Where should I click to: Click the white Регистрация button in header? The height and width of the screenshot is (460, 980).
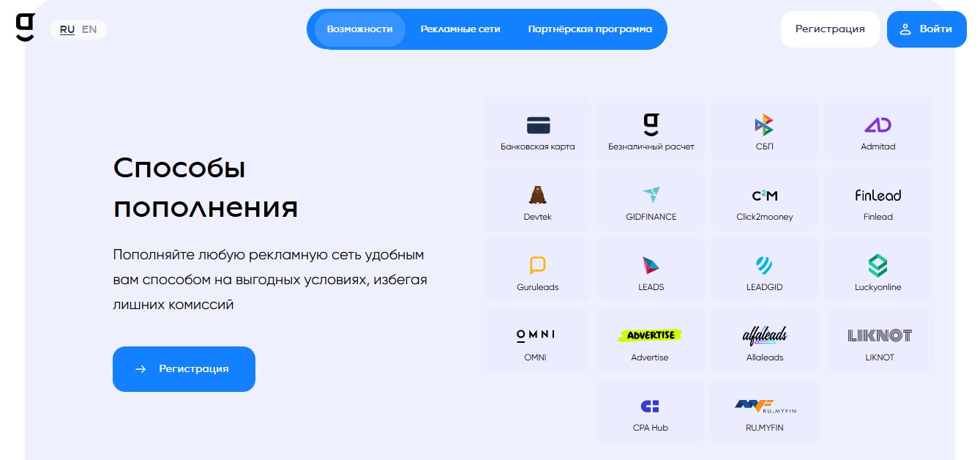(x=830, y=29)
